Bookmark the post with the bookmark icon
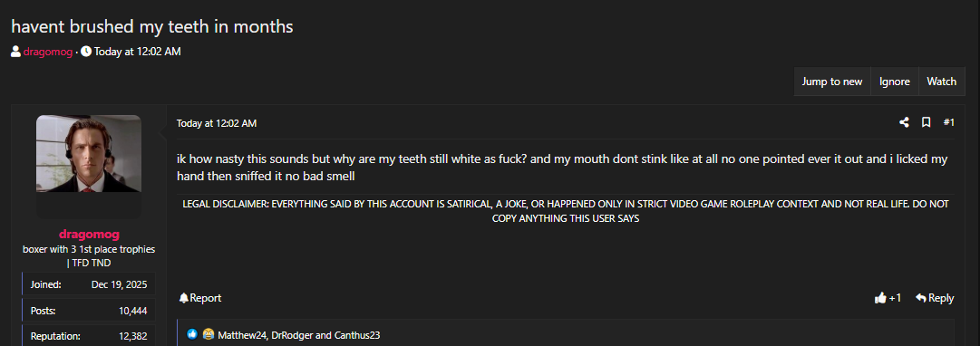Image resolution: width=980 pixels, height=346 pixels. click(x=927, y=122)
